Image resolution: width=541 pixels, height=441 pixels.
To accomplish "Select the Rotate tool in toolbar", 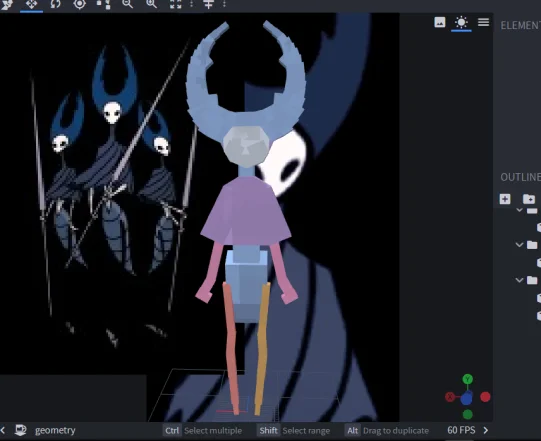I will coord(55,4).
